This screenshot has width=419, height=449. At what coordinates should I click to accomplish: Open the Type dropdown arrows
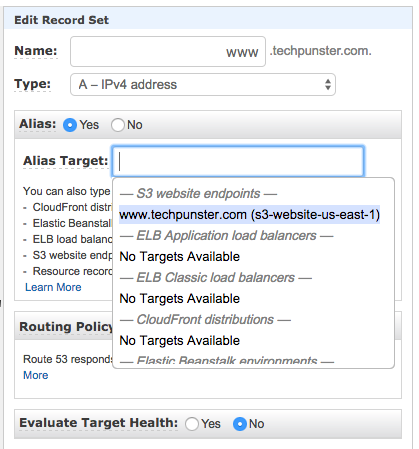point(328,85)
